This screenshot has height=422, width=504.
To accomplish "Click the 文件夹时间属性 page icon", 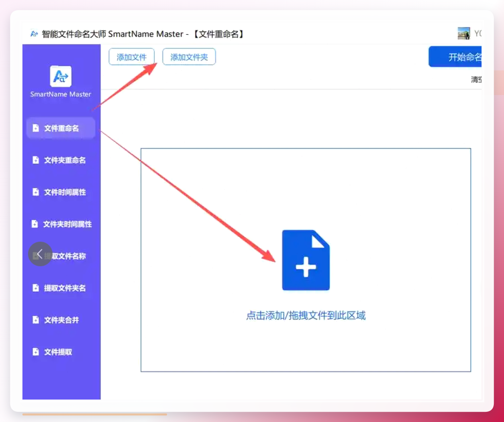I will 35,224.
